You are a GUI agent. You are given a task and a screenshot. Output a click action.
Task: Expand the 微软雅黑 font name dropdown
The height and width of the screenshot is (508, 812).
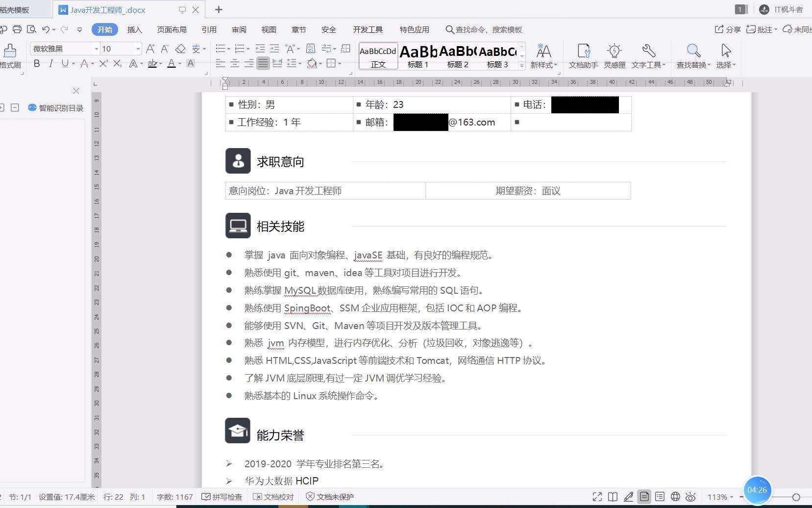point(96,49)
